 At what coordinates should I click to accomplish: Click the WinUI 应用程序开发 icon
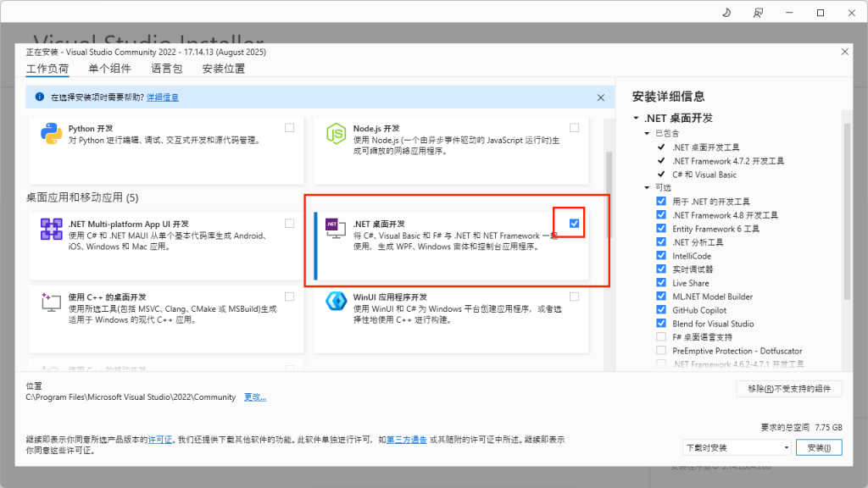336,302
